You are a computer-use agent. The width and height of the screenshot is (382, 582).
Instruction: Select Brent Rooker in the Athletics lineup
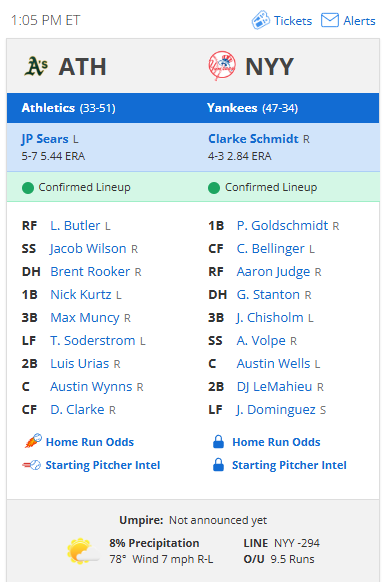click(x=90, y=271)
